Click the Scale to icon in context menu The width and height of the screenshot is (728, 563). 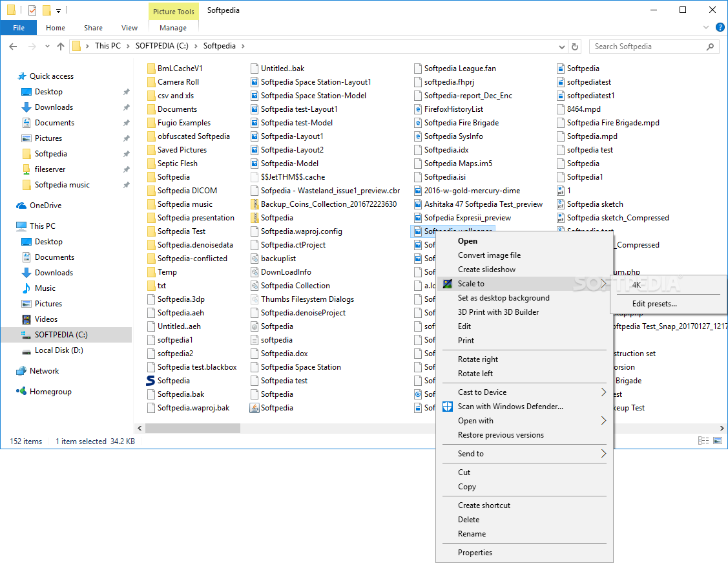448,284
